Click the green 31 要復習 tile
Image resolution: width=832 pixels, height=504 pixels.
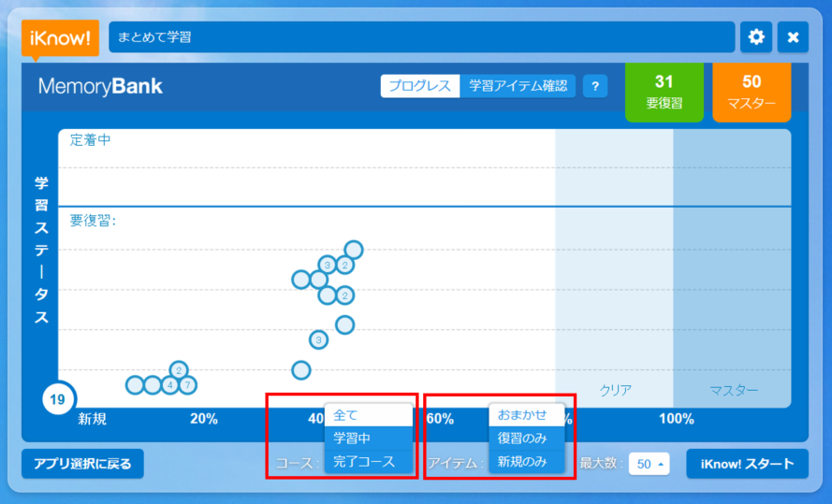[x=664, y=92]
